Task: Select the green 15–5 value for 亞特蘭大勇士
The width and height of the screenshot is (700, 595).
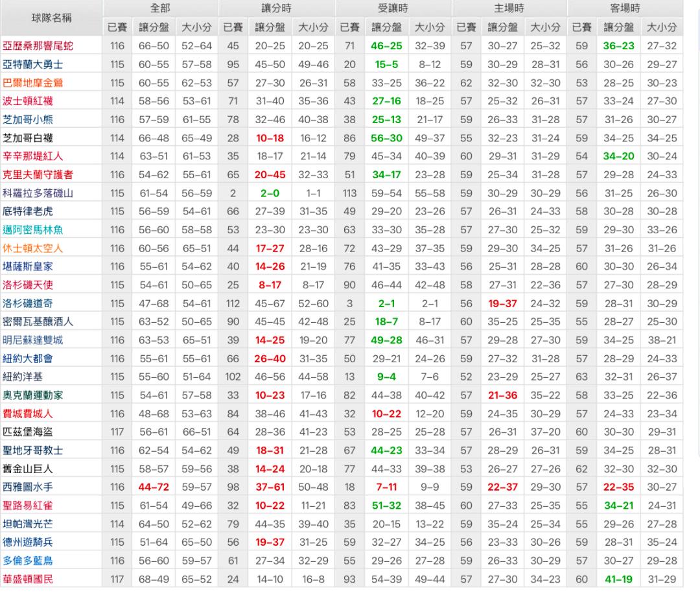Action: pyautogui.click(x=386, y=65)
